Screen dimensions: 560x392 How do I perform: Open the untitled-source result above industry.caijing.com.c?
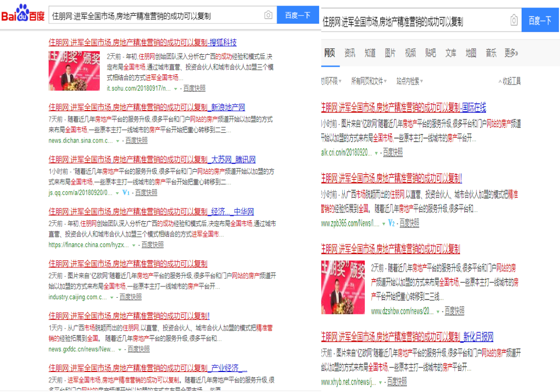click(x=128, y=264)
